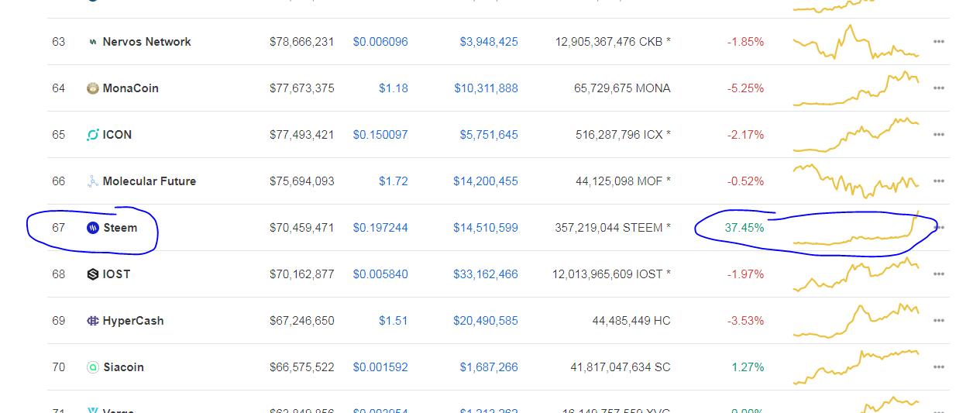980x413 pixels.
Task: Click Siacoin price $0.001592
Action: 380,367
